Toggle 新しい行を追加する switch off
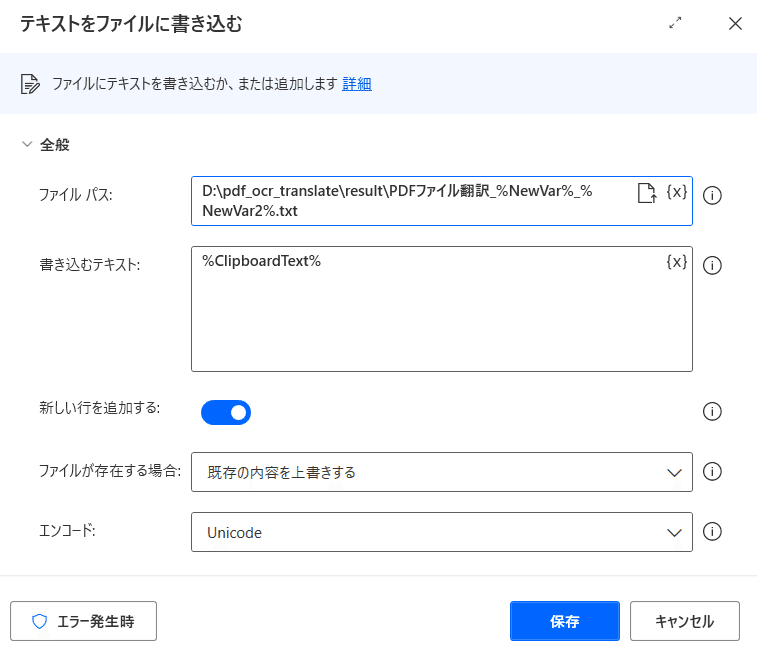This screenshot has width=757, height=657. (x=226, y=412)
